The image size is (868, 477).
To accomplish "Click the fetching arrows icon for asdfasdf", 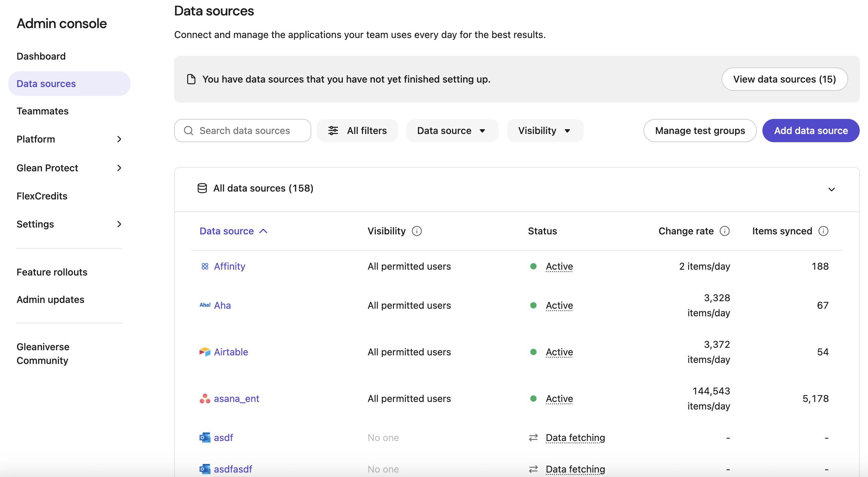I will click(x=533, y=469).
